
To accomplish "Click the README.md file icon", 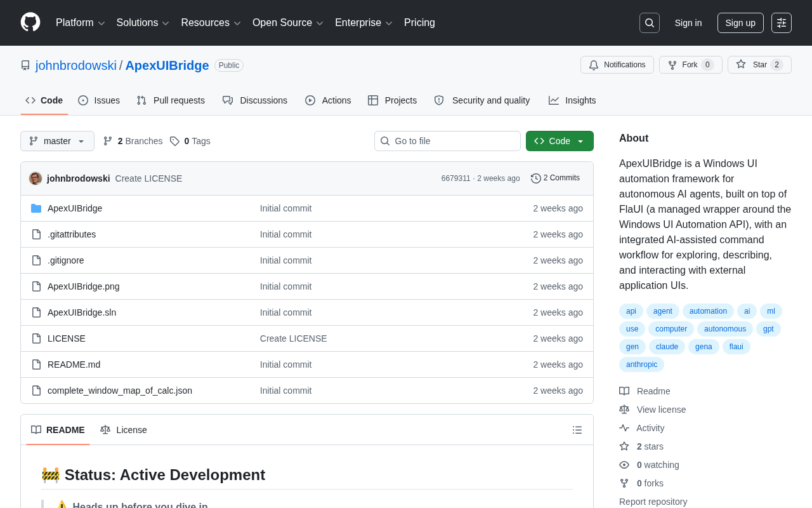I will [x=36, y=364].
